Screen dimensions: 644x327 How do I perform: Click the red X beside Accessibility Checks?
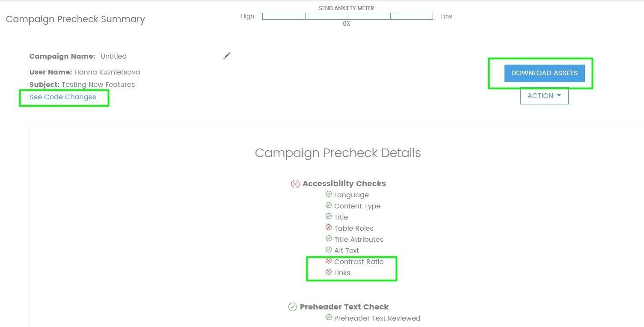tap(295, 184)
